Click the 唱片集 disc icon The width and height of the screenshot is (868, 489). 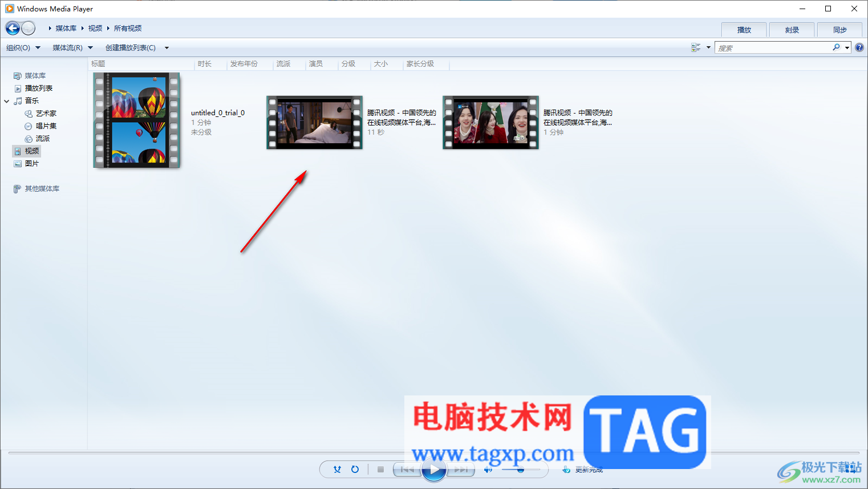click(29, 126)
